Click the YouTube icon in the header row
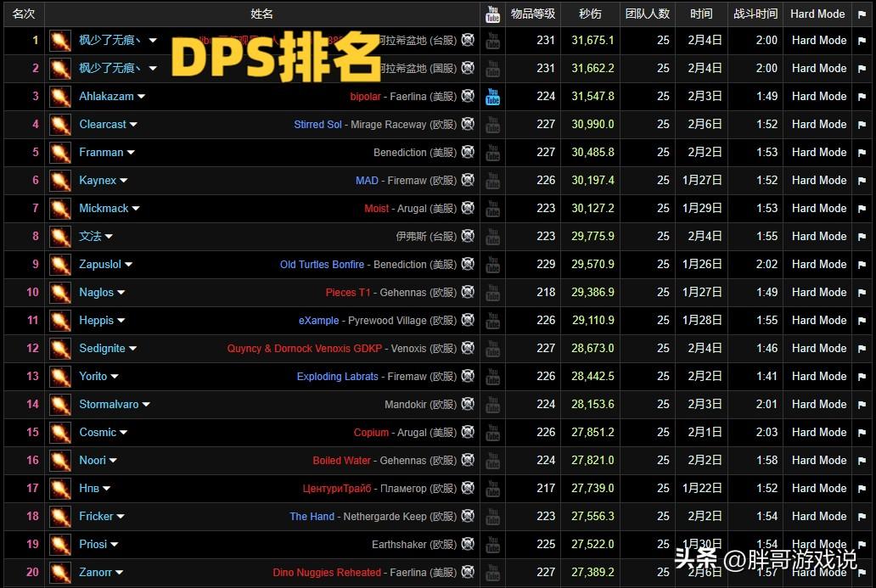 tap(492, 14)
